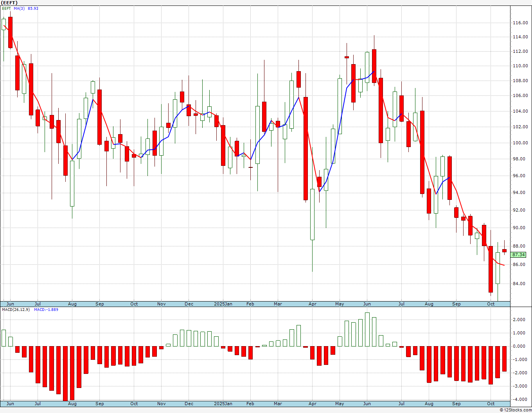Click the 2.000 MACD axis label

[x=519, y=320]
